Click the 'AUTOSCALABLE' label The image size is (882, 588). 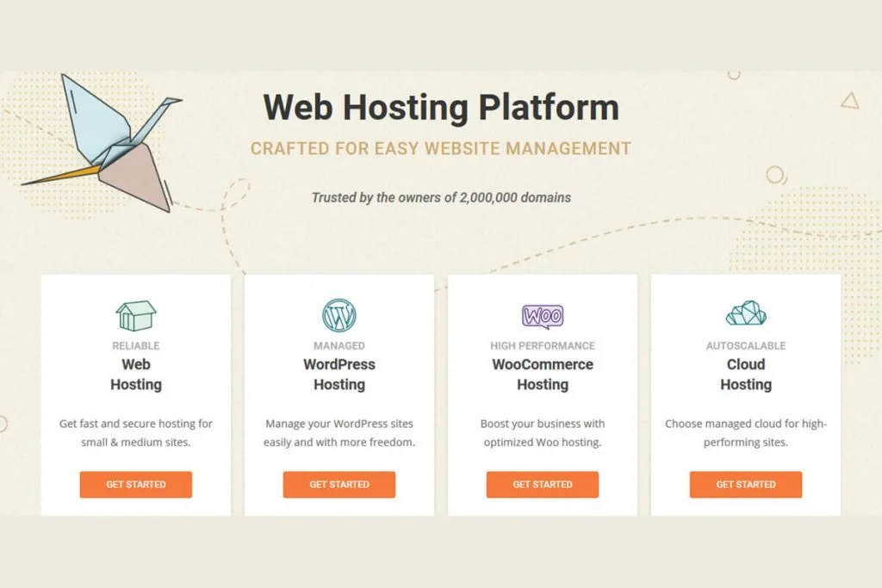pos(746,346)
